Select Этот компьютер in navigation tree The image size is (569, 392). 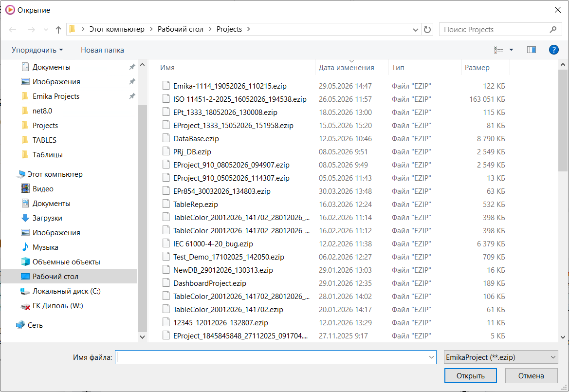tap(55, 174)
